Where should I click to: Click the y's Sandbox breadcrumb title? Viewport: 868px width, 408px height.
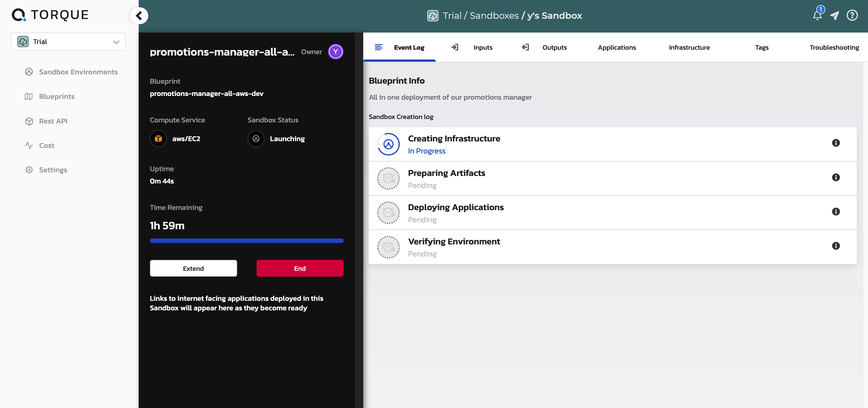(x=554, y=15)
